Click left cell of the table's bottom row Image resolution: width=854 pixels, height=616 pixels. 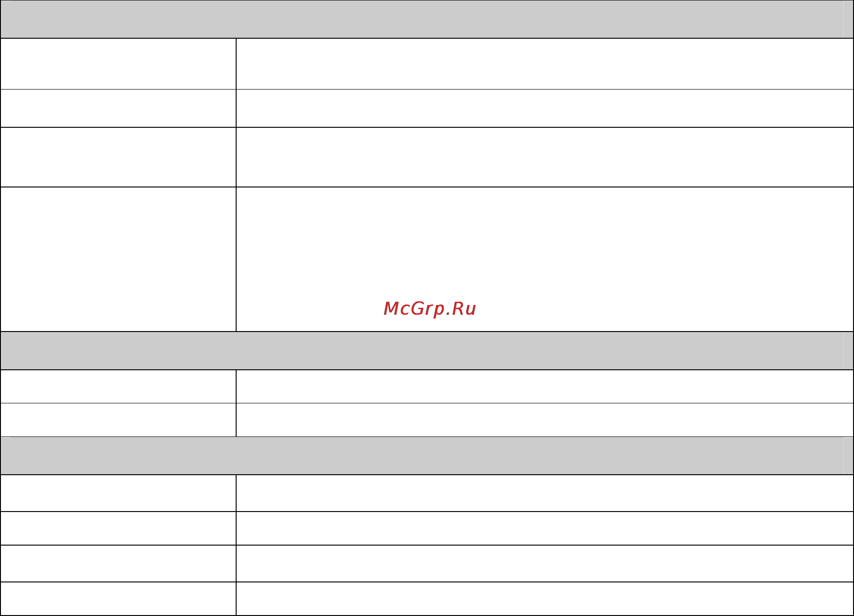point(119,599)
